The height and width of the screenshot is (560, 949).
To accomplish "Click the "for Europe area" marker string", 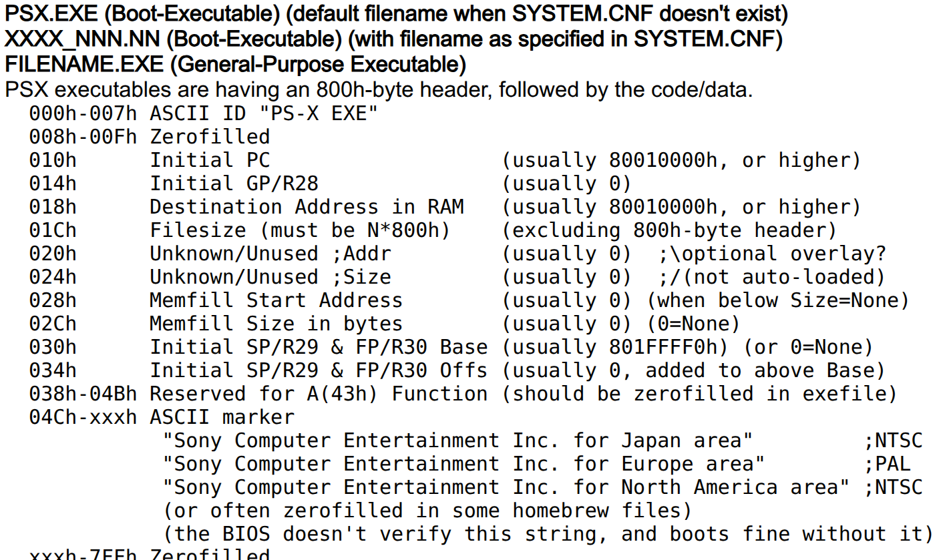I will [x=465, y=464].
